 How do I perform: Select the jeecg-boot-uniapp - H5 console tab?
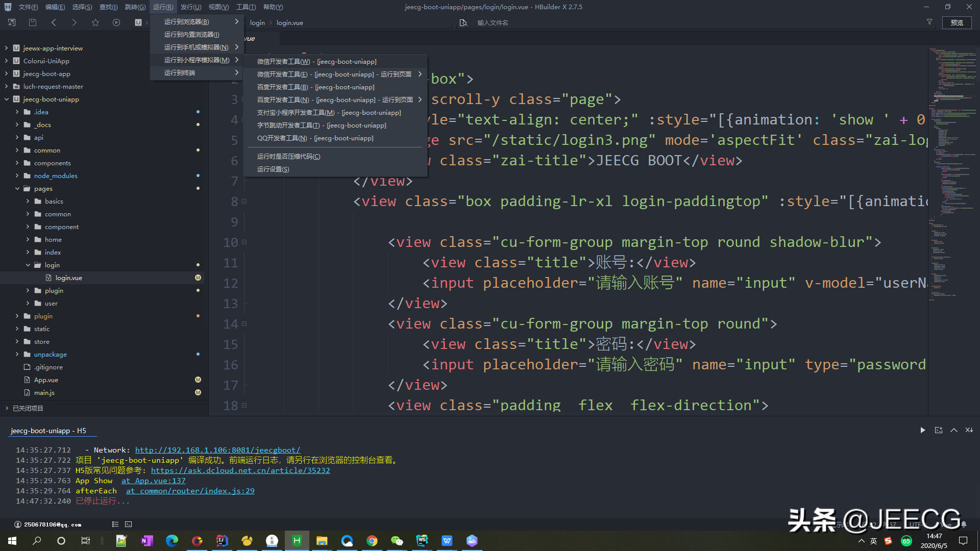[x=48, y=431]
